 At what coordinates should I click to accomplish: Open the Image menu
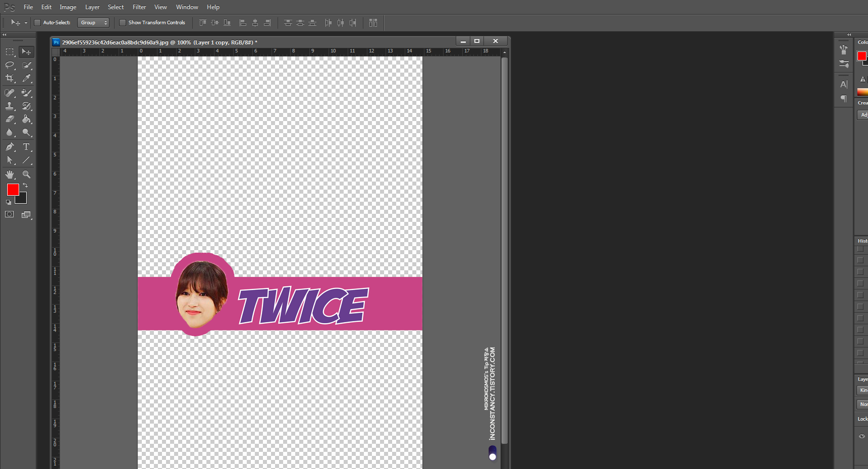pyautogui.click(x=68, y=7)
